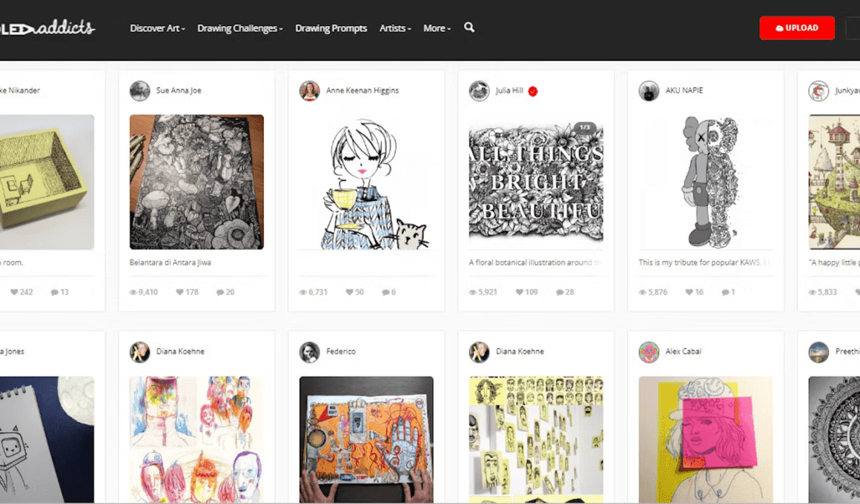Expand the Artists dropdown menu
The image size is (860, 504).
click(395, 28)
